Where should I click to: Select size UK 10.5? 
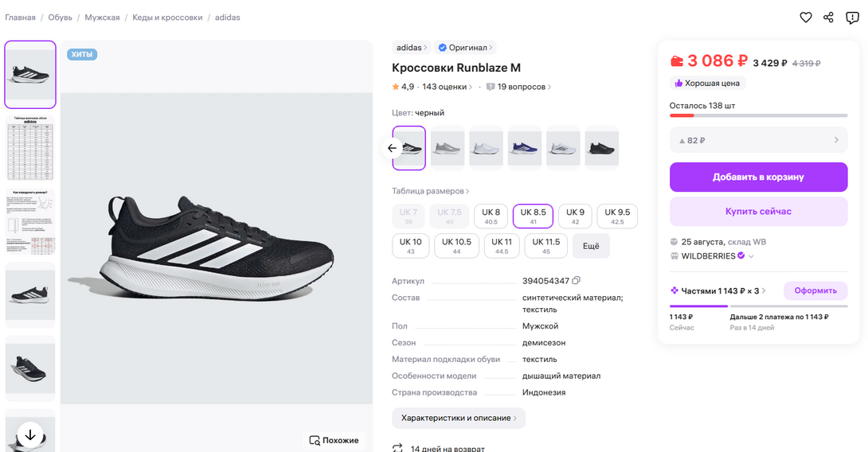457,246
